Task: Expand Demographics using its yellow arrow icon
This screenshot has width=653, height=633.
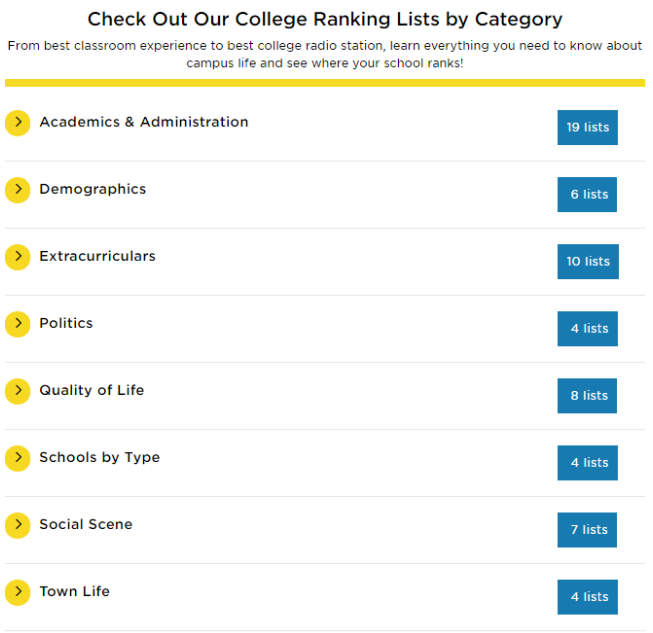Action: (x=18, y=190)
